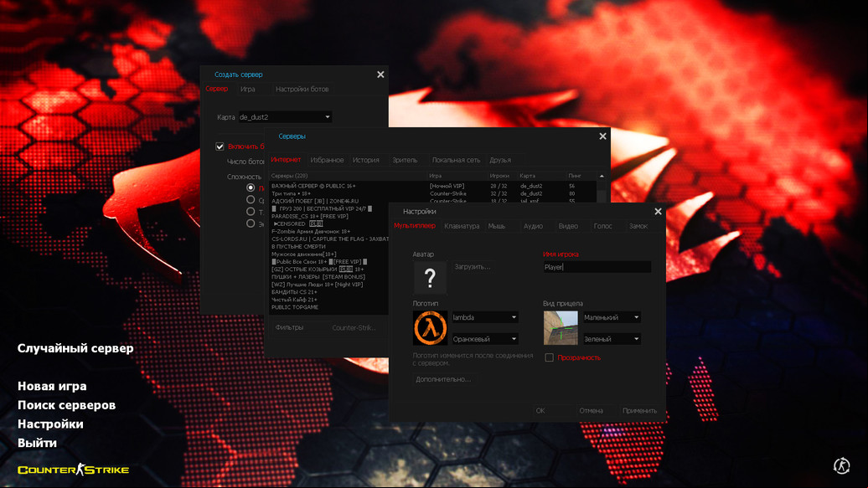Open the Карта de_dust2 dropdown

[285, 116]
